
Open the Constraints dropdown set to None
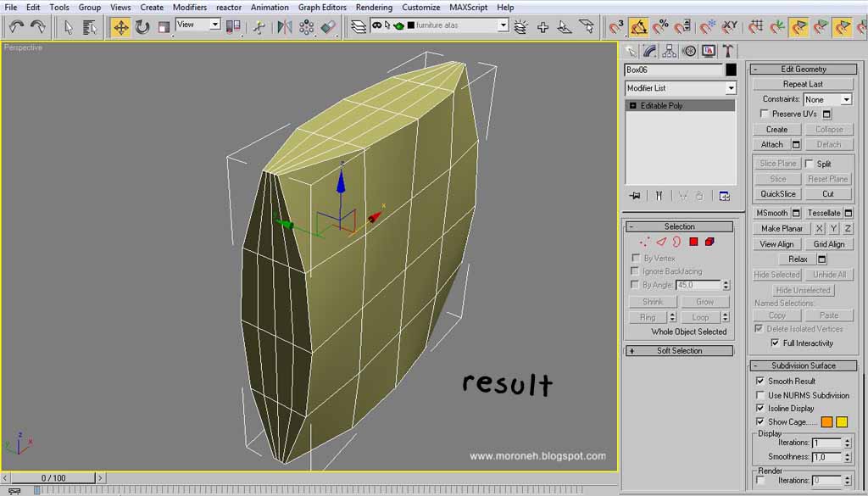[827, 100]
